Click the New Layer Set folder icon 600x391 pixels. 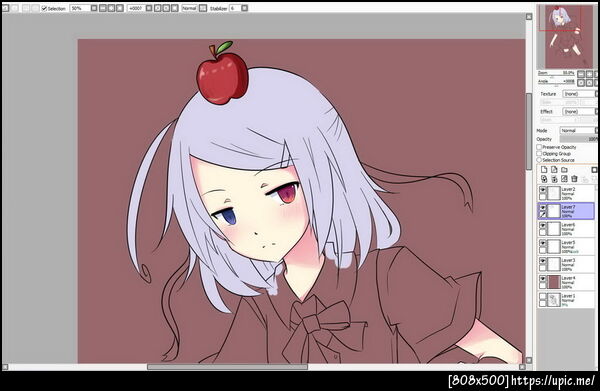pyautogui.click(x=564, y=170)
